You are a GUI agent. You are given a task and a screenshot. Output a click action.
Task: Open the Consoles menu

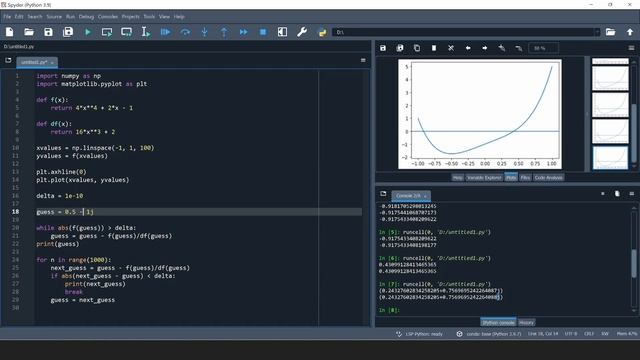[x=108, y=17]
